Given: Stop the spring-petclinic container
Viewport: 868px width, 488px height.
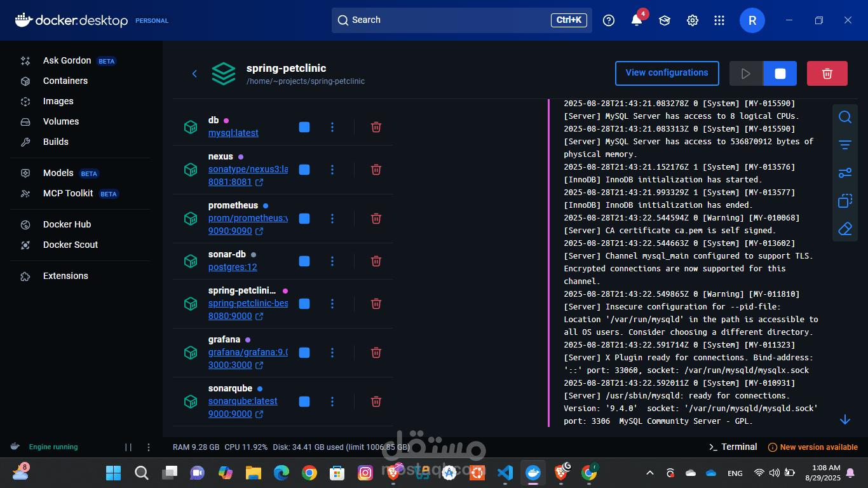Looking at the screenshot, I should (x=304, y=304).
